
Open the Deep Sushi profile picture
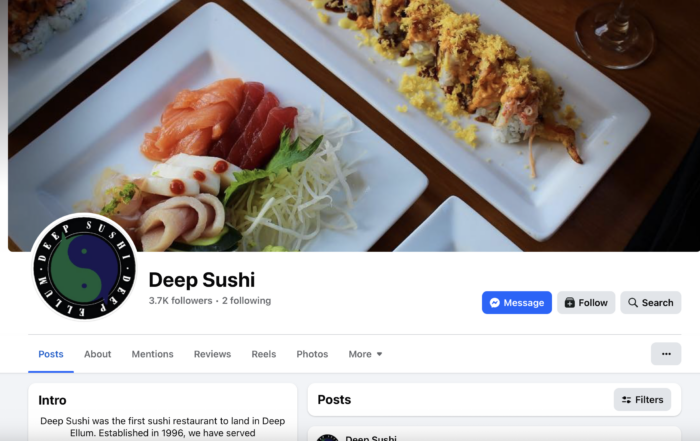84,269
